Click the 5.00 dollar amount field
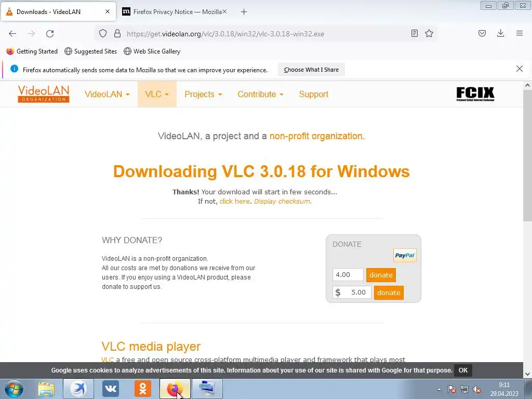Image resolution: width=532 pixels, height=399 pixels. tap(352, 292)
